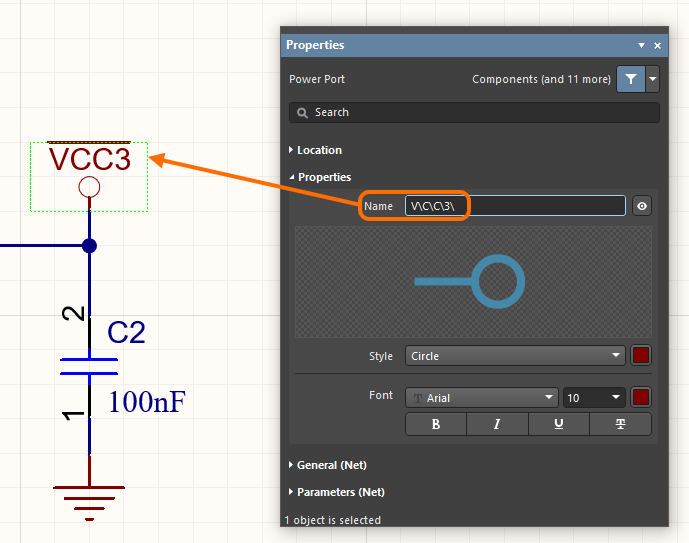Toggle underline font formatting
The height and width of the screenshot is (543, 689).
[558, 424]
